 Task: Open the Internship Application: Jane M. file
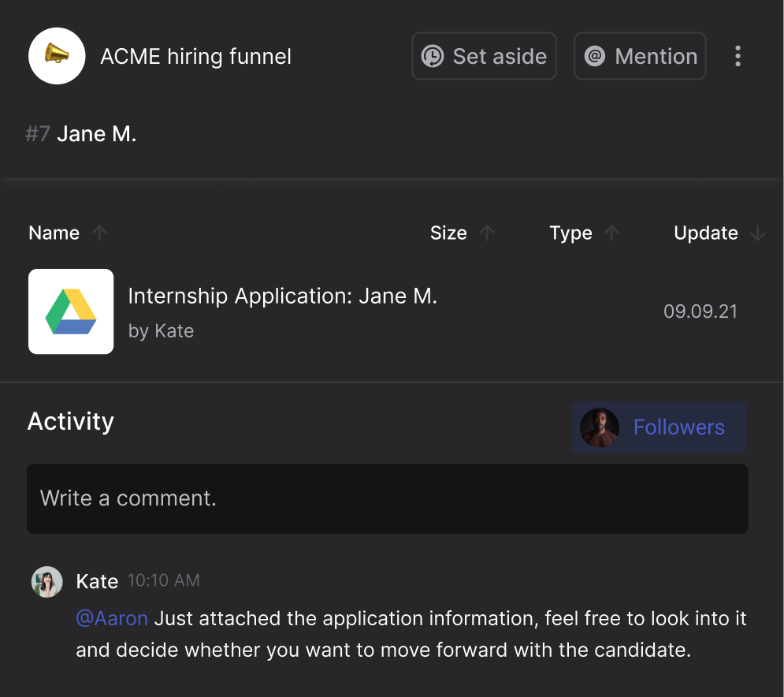(x=282, y=296)
